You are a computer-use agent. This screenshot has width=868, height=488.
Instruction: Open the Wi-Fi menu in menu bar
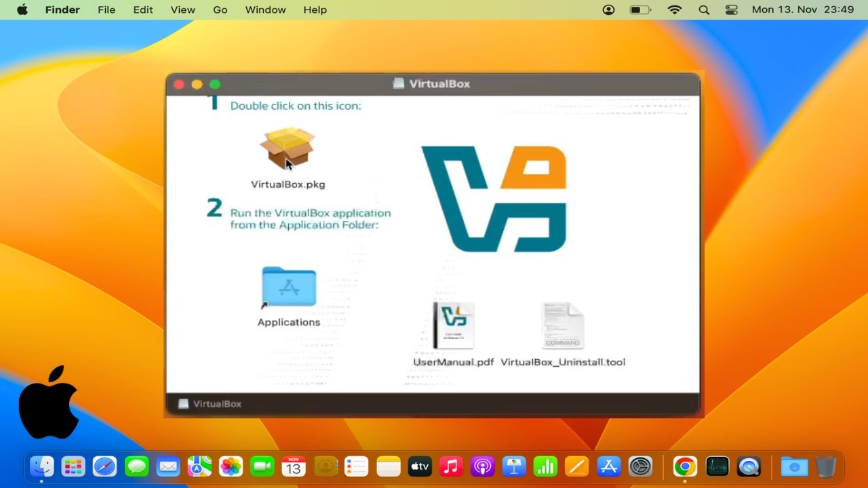[675, 9]
